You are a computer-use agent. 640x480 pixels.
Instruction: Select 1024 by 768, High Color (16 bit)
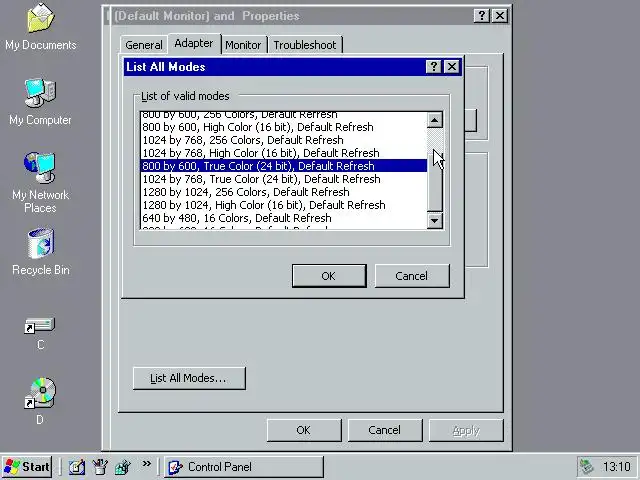click(x=283, y=153)
